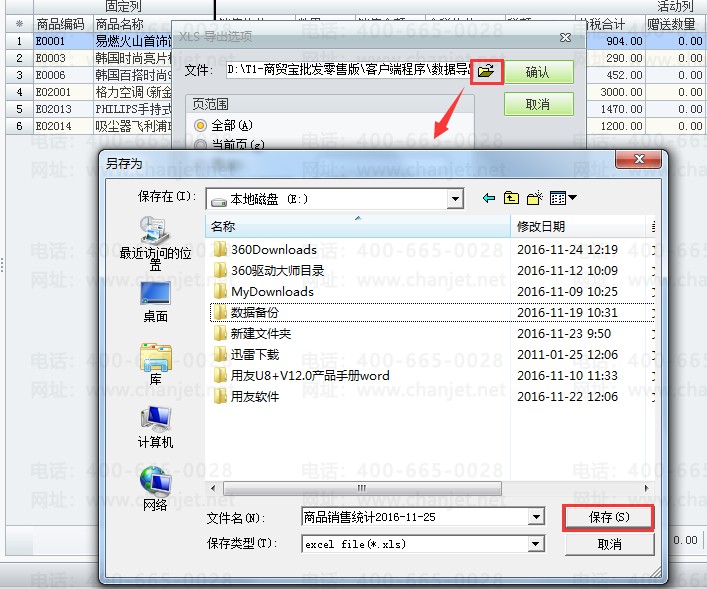Close the 另存为 Save As dialog

638,159
